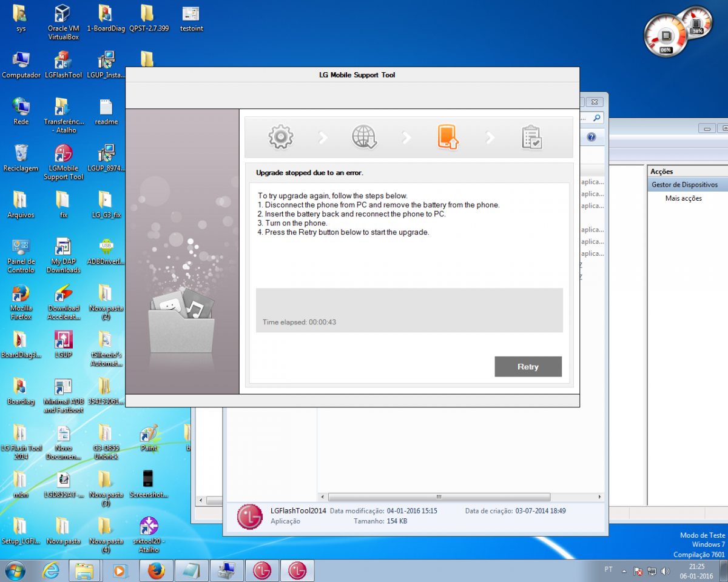Open the Novo Documento text file
Viewport: 728px width, 582px height.
[x=63, y=442]
